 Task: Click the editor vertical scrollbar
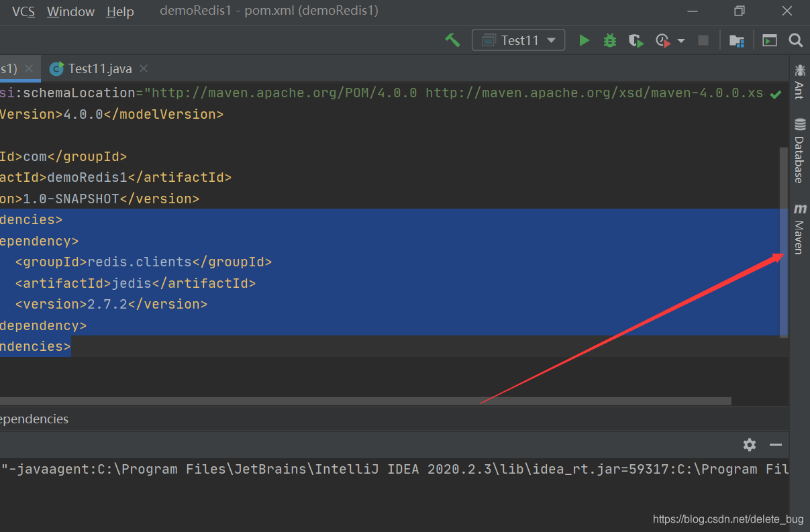(x=783, y=242)
